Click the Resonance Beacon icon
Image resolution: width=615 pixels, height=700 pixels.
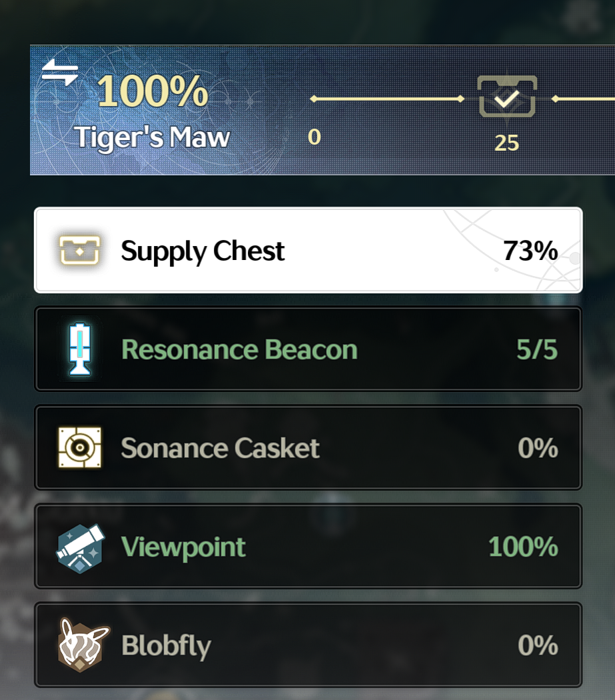80,349
